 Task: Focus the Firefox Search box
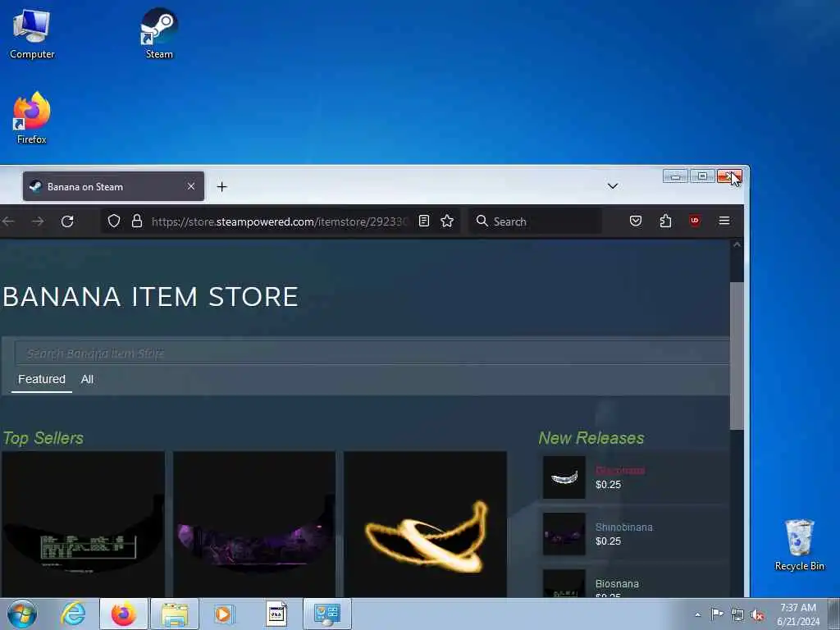click(x=536, y=221)
